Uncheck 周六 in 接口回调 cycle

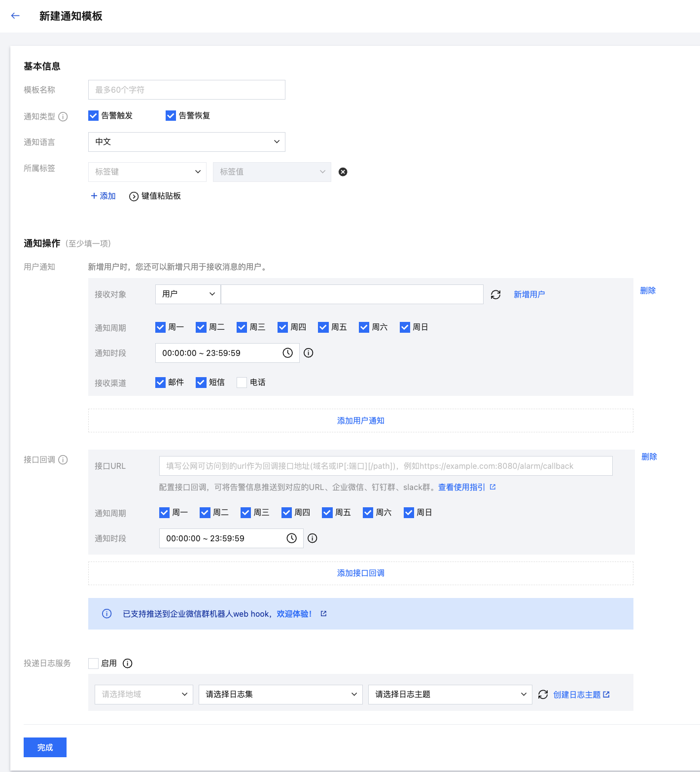pos(368,513)
